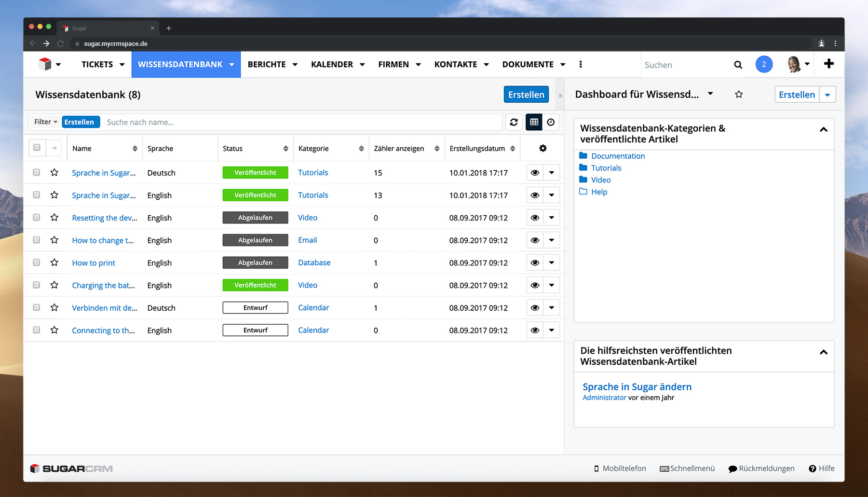The image size is (868, 497).
Task: Preview the 'Resetting the dev...' row with eye icon
Action: pyautogui.click(x=535, y=218)
